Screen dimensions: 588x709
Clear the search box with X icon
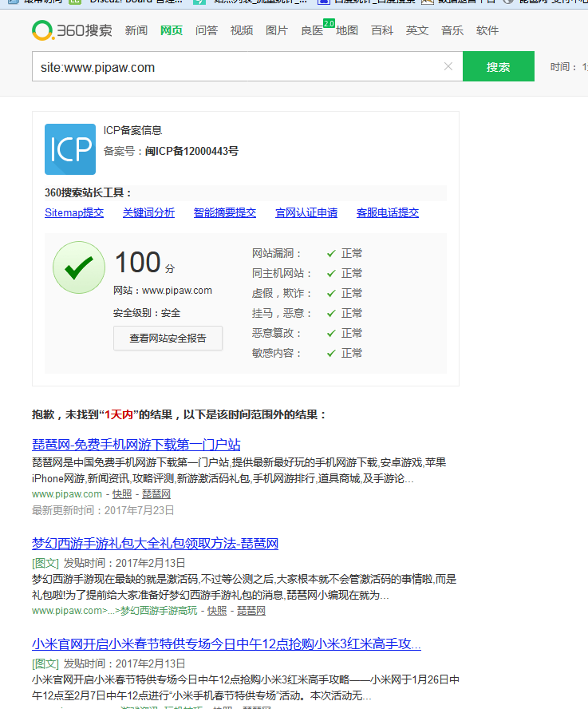[448, 66]
